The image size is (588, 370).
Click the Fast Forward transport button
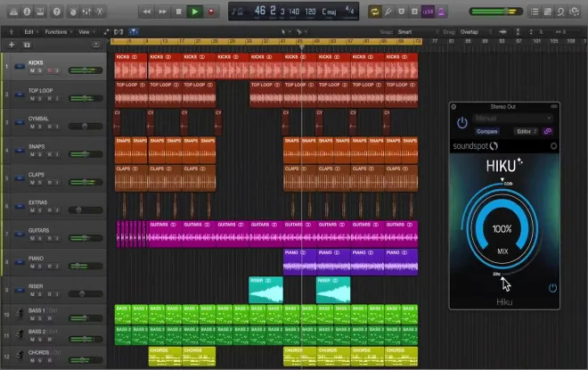pos(162,12)
